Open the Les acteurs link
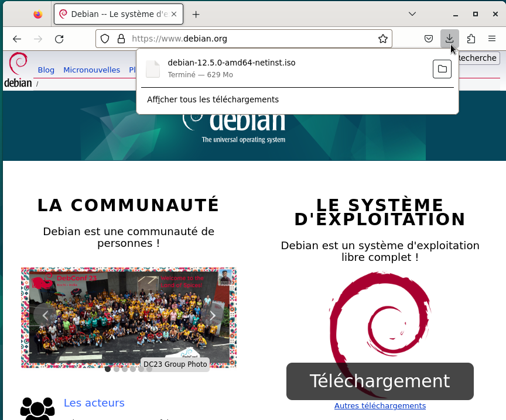 click(94, 402)
